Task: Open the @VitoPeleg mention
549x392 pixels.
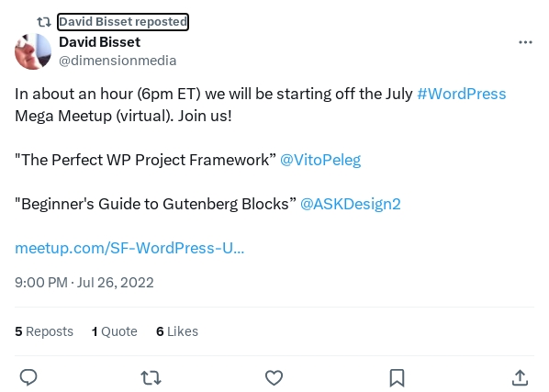Action: 320,160
